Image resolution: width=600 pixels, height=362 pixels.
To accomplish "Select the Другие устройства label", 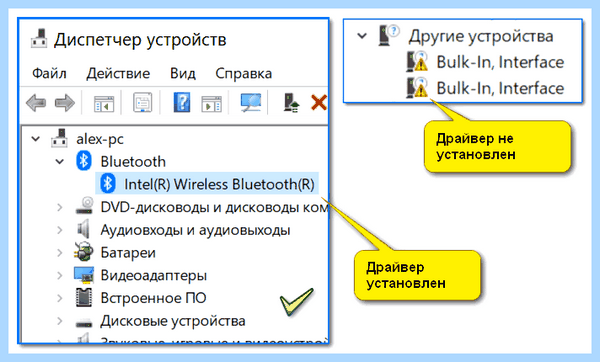I will click(x=481, y=36).
